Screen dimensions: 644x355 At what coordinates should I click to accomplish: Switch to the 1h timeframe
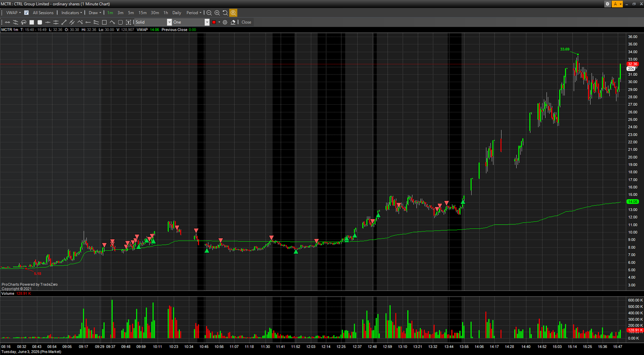(165, 12)
